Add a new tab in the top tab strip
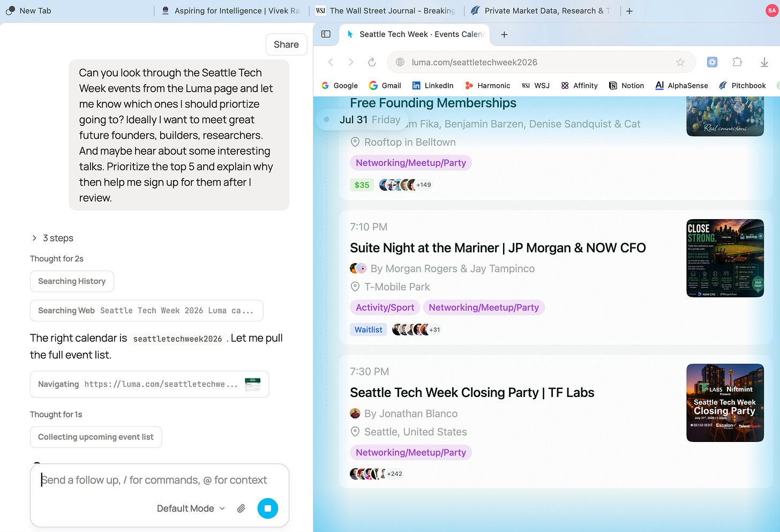780x532 pixels. tap(629, 11)
